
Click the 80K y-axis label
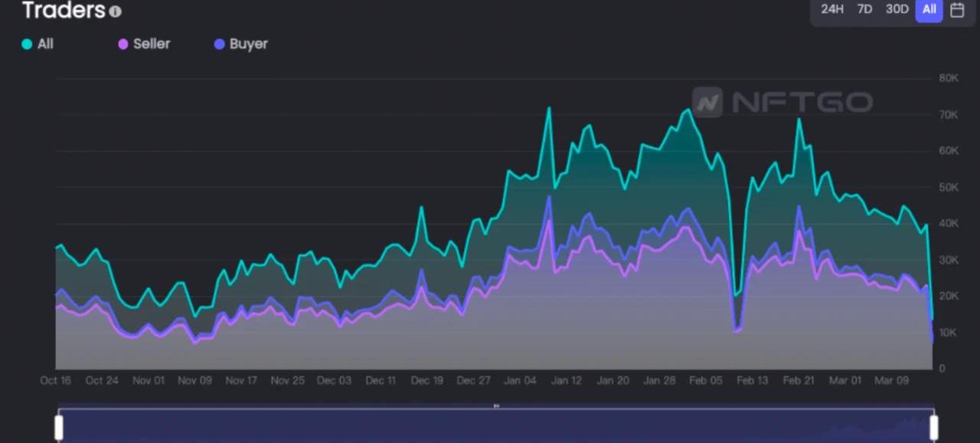point(949,78)
